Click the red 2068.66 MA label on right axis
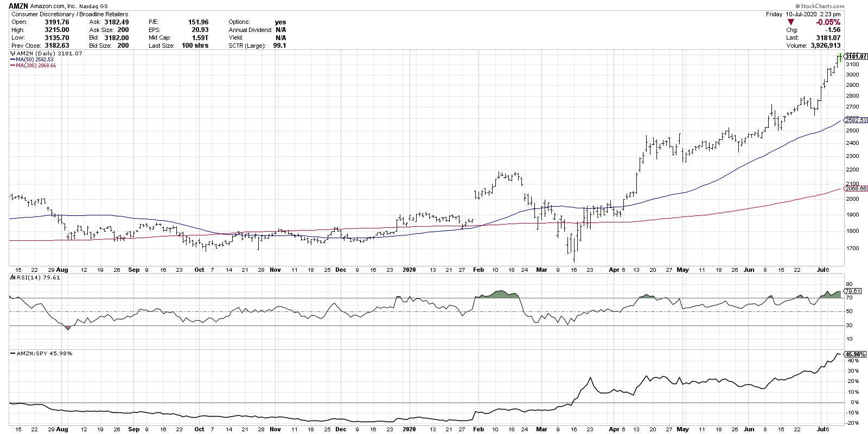Viewport: 868px width, 434px height. [x=856, y=189]
